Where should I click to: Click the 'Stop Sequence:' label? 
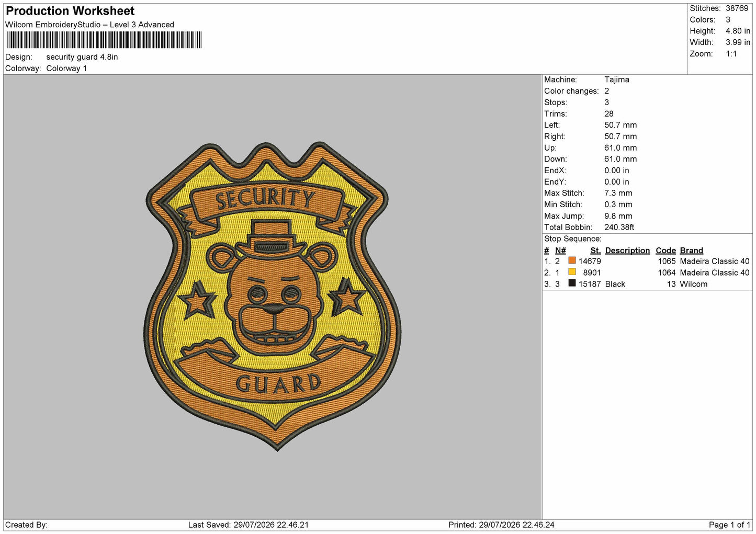coord(573,239)
